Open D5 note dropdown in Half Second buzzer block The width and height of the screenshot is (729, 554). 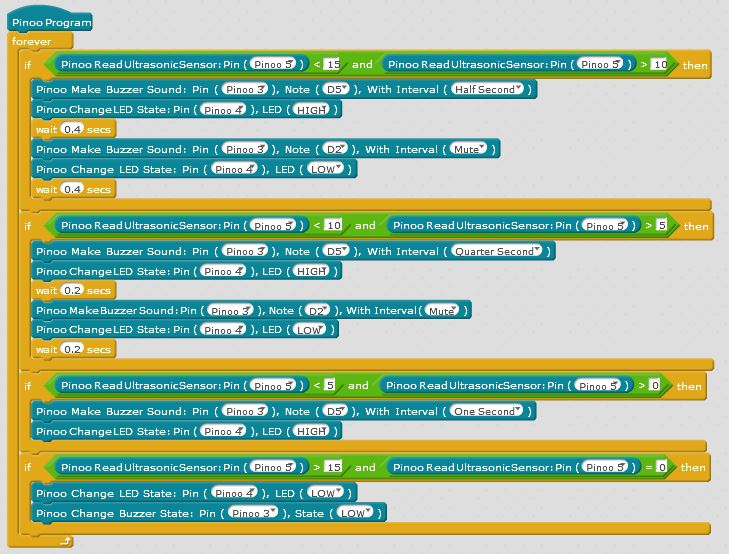[337, 89]
